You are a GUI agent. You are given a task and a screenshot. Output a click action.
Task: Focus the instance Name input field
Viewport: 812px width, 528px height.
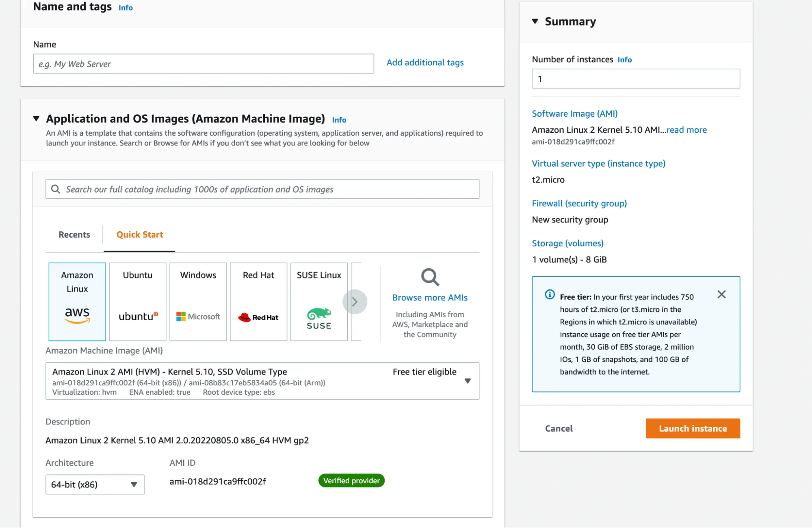pyautogui.click(x=204, y=64)
